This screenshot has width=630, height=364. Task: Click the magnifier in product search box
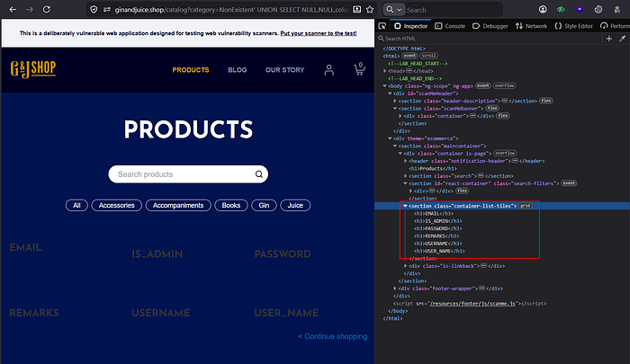[x=259, y=174]
